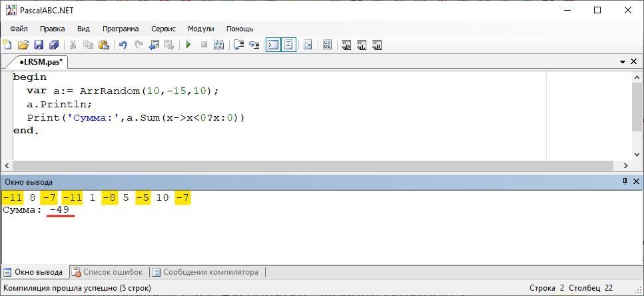Toggle the input panel toolbar button

point(289,45)
